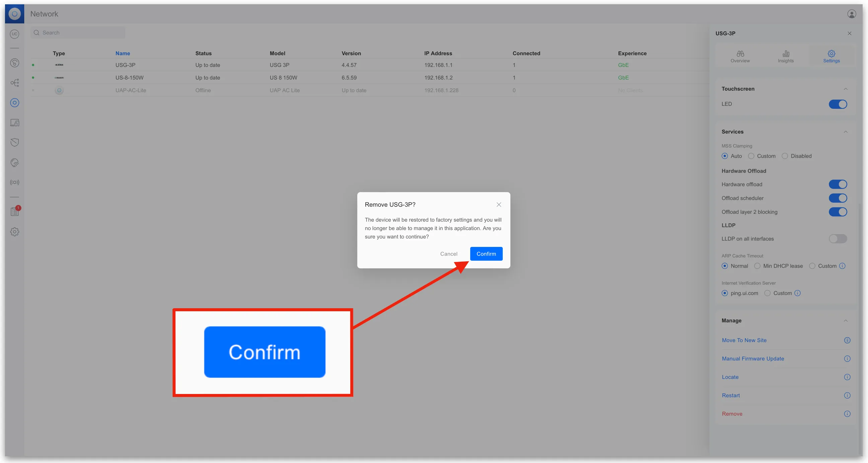This screenshot has width=868, height=463.
Task: Toggle the LED switch off
Action: pyautogui.click(x=838, y=104)
